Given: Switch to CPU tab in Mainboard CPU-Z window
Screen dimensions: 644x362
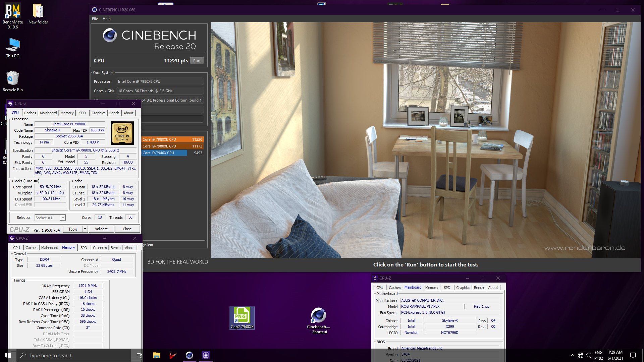Looking at the screenshot, I should pos(380,288).
